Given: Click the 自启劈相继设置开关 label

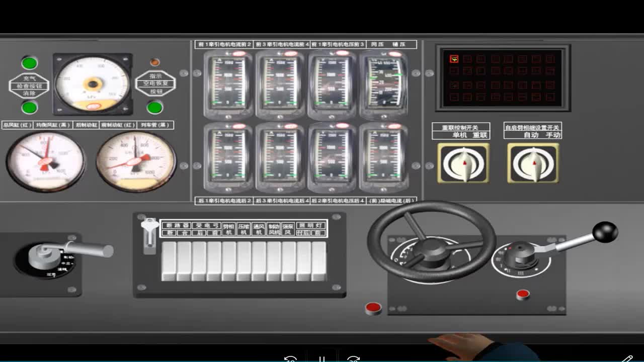Looking at the screenshot, I should (x=532, y=127).
